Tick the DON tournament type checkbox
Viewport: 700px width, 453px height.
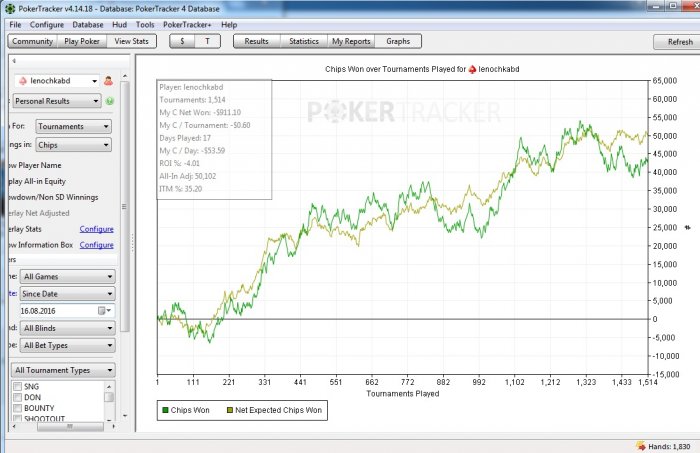pyautogui.click(x=16, y=397)
